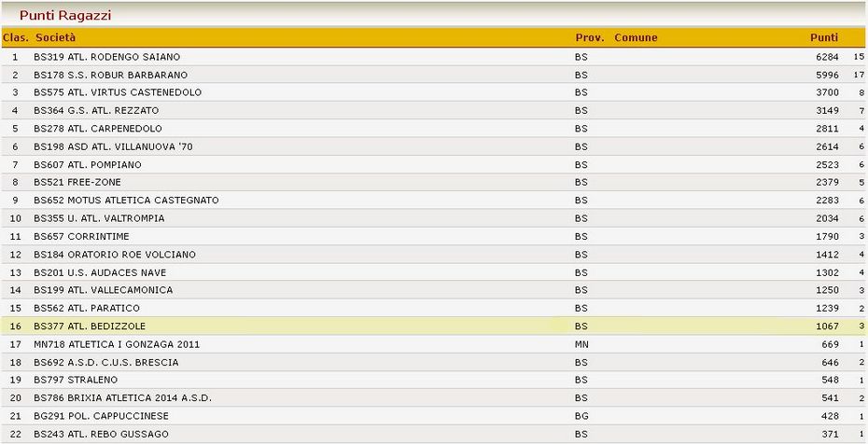This screenshot has height=444, width=868.
Task: Click points value 1250
Action: click(827, 290)
